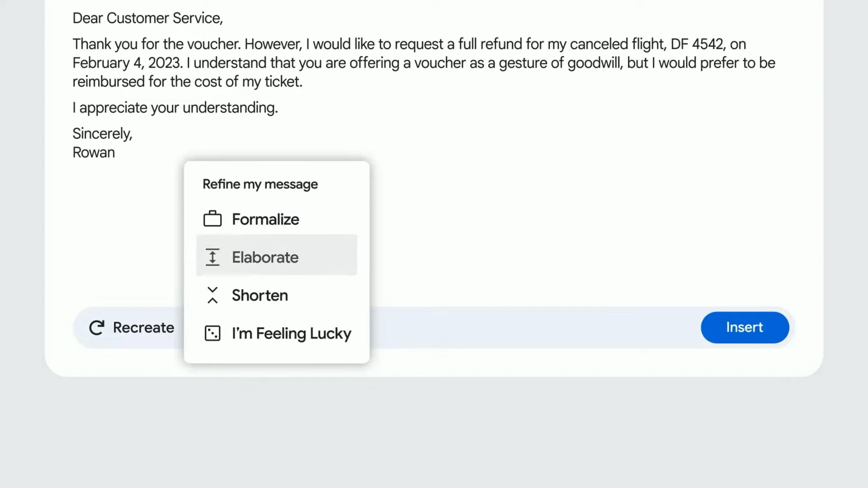Click the briefcase icon next to Formalize
The width and height of the screenshot is (868, 488).
[x=212, y=219]
